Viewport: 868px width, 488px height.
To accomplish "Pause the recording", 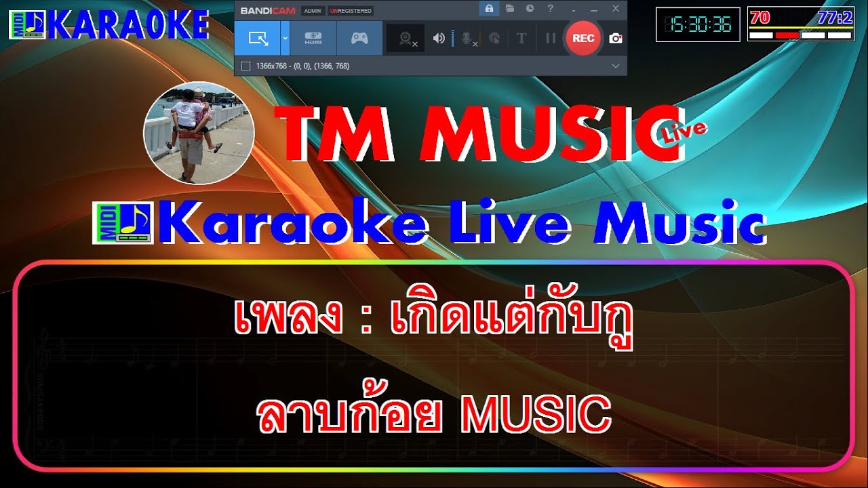I will (x=551, y=39).
